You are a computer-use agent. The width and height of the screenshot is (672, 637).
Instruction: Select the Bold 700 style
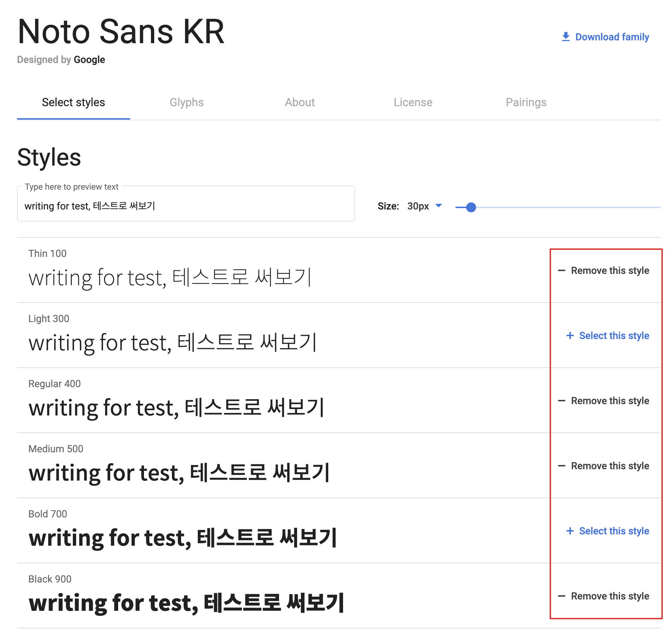[x=608, y=531]
